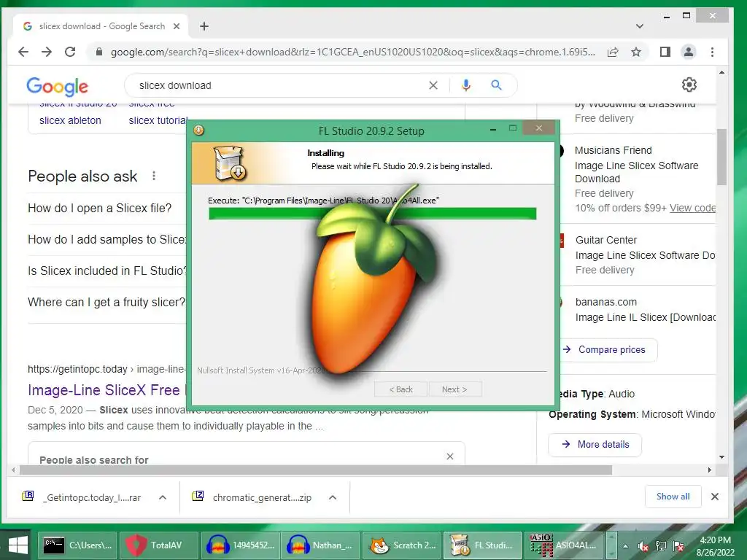The width and height of the screenshot is (747, 560).
Task: Open the Windows Start button
Action: (x=18, y=545)
